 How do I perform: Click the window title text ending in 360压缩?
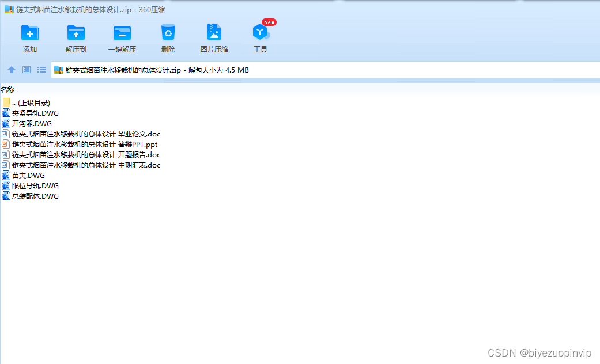pos(90,10)
